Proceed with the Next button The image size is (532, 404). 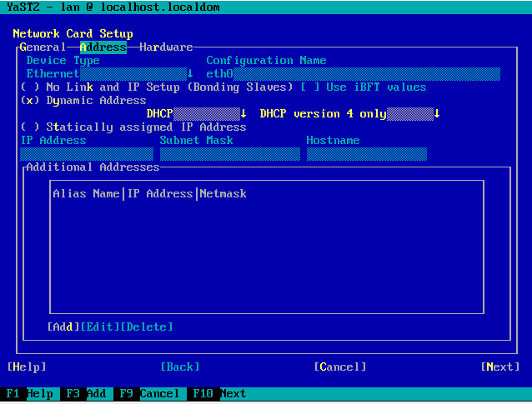500,367
